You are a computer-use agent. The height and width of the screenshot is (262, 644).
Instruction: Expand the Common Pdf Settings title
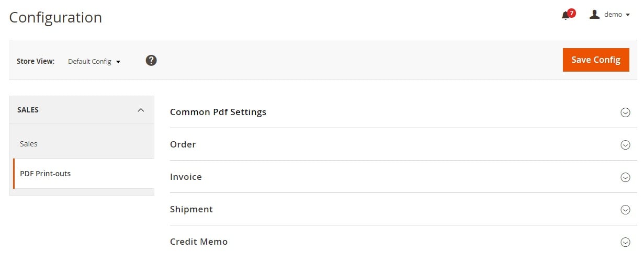[x=218, y=112]
